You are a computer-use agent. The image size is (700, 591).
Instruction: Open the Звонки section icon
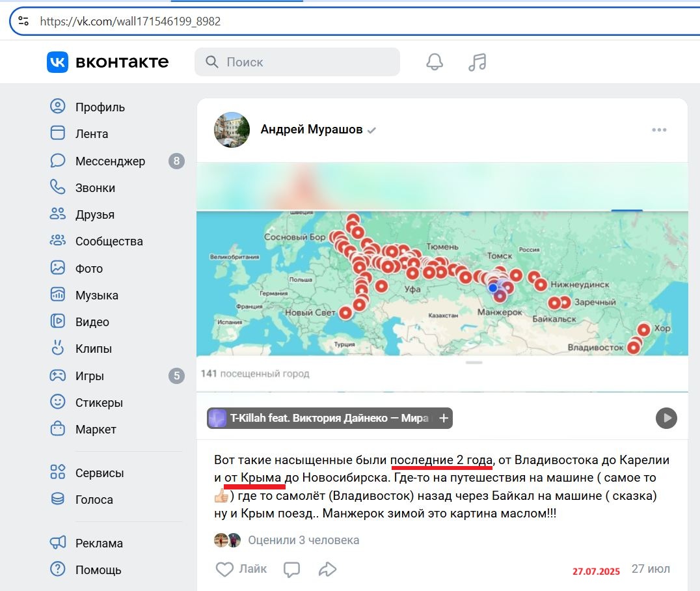pyautogui.click(x=57, y=187)
